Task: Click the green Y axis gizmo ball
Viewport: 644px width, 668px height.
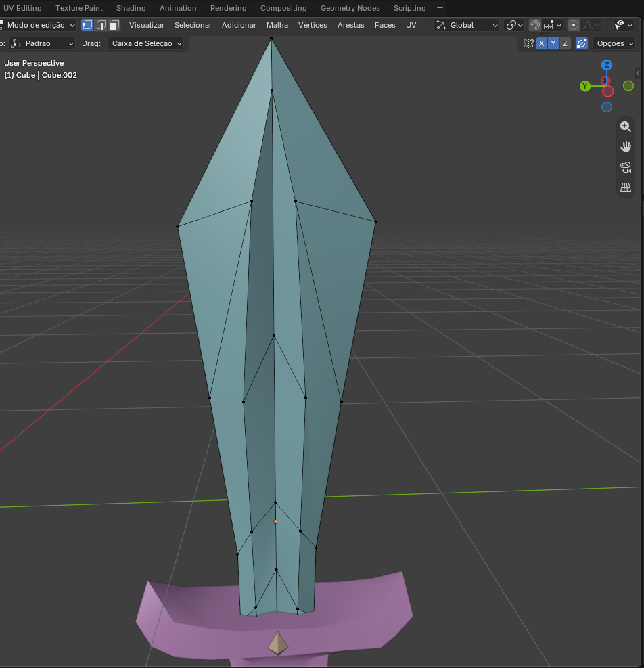Action: (x=585, y=86)
